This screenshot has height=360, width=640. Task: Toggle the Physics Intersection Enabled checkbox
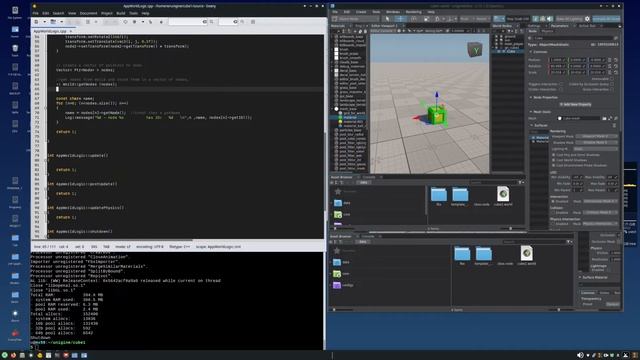coord(553,224)
